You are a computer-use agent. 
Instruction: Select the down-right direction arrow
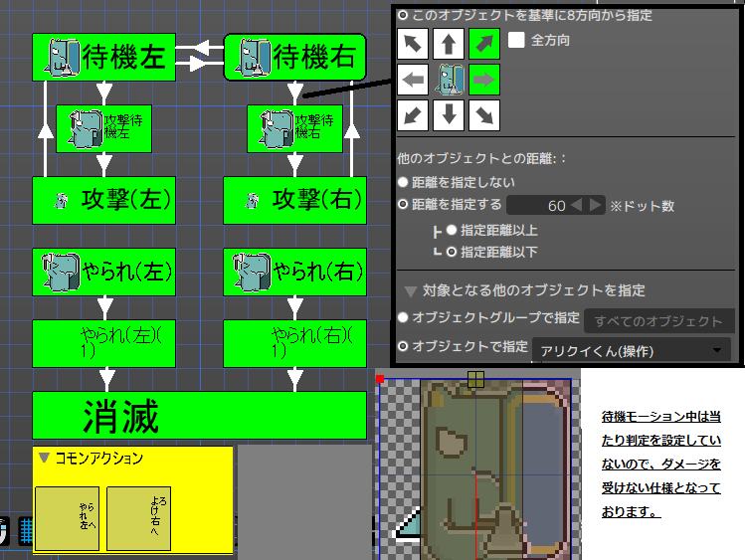pyautogui.click(x=484, y=115)
